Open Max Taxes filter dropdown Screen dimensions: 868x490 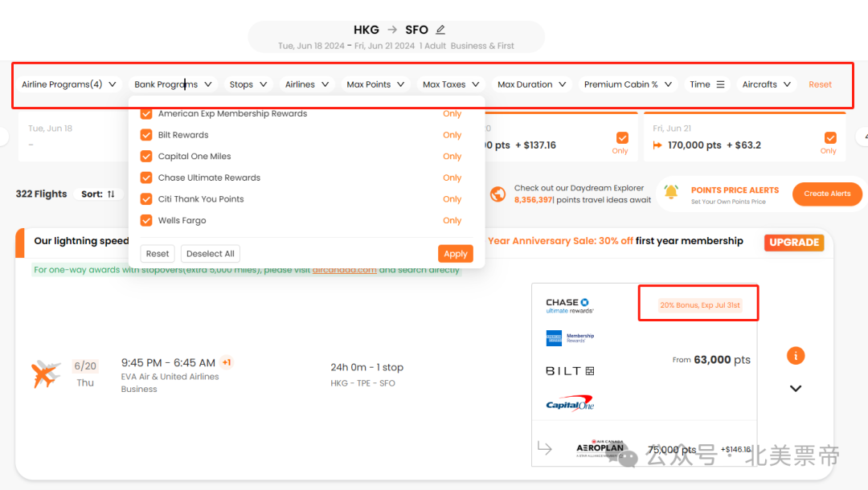(451, 84)
